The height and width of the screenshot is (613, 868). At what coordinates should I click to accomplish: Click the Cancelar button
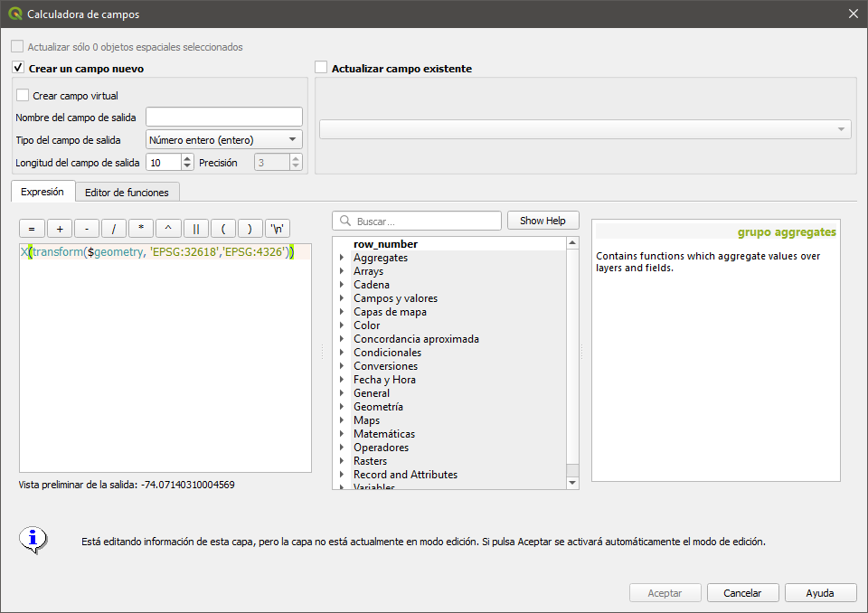[742, 592]
